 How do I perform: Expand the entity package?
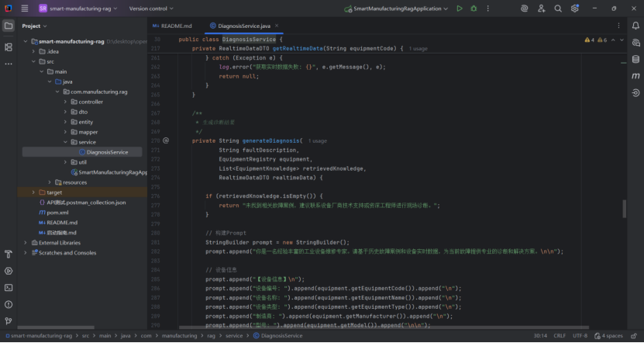pos(65,122)
